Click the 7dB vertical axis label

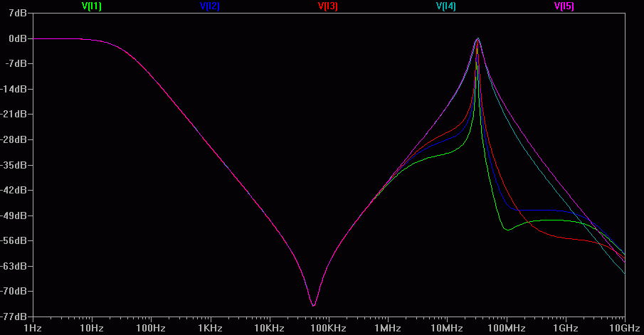pyautogui.click(x=18, y=13)
